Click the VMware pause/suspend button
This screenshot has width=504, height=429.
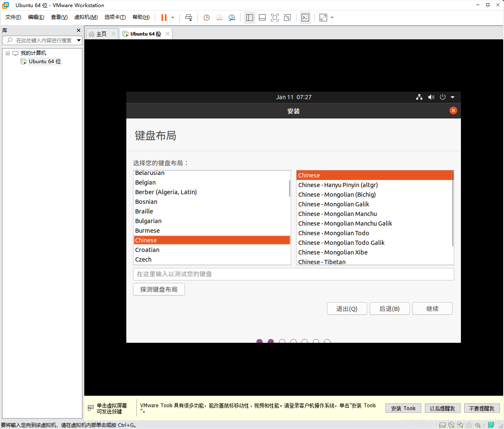pyautogui.click(x=164, y=18)
